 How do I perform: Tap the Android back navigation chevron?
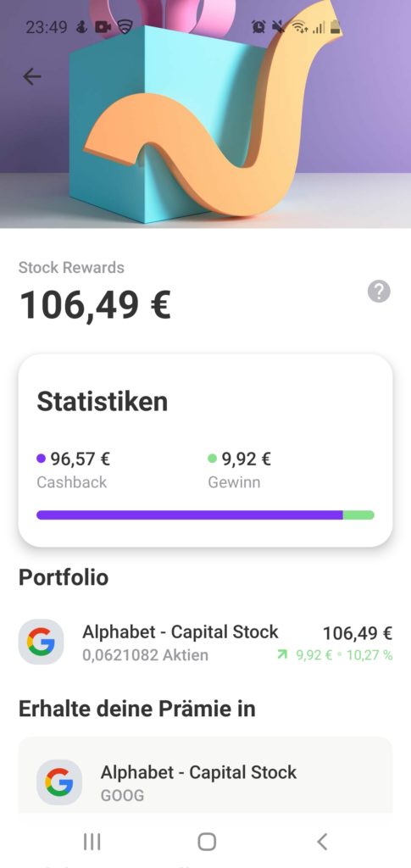[323, 842]
